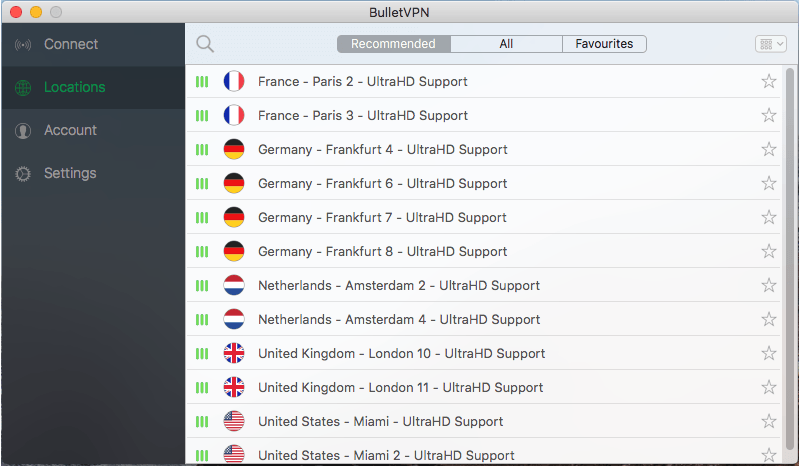Click the UK flag for London 10
The image size is (800, 466).
pos(234,354)
